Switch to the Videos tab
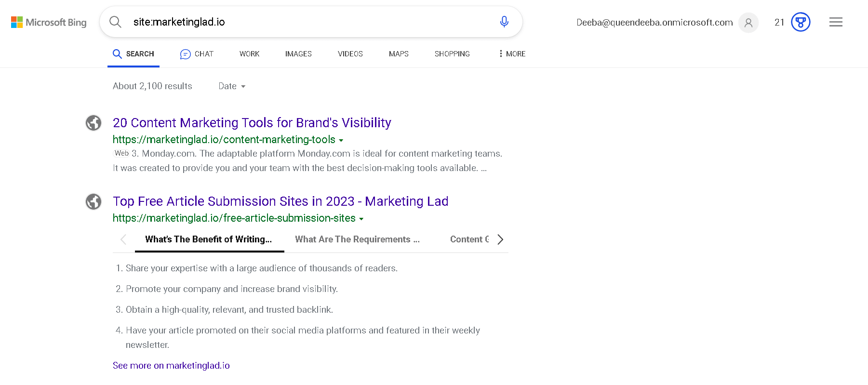The image size is (868, 385). (x=350, y=54)
